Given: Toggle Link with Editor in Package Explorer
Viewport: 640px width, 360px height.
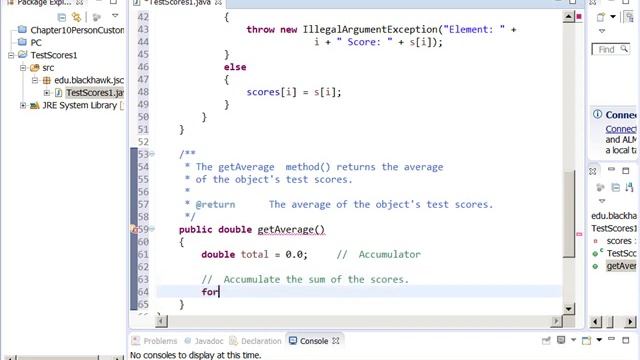Looking at the screenshot, I should [x=76, y=17].
